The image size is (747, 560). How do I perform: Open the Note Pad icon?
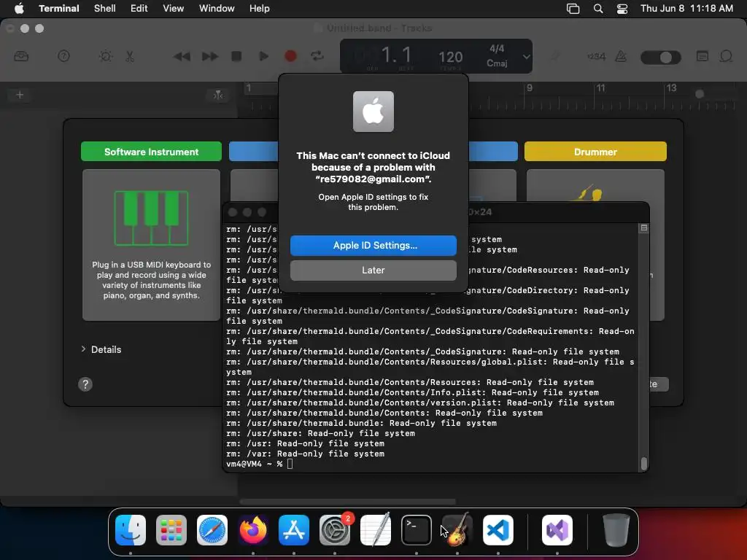tap(703, 56)
